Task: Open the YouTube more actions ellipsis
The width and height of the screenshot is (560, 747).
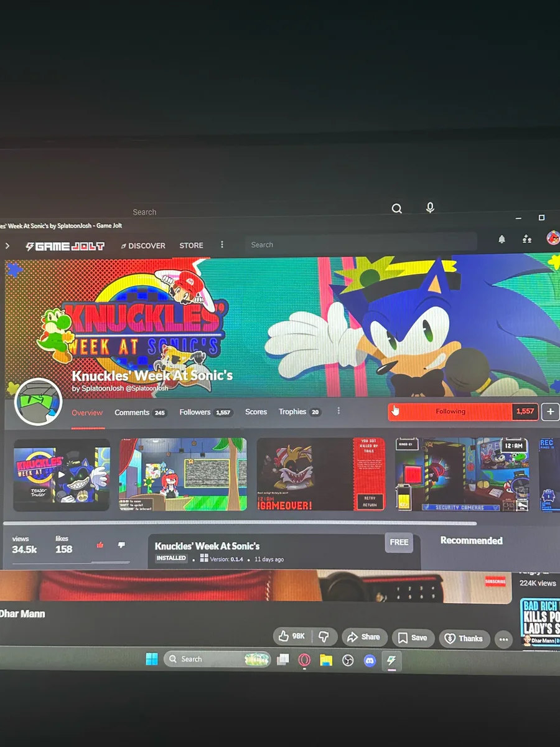Action: [503, 639]
